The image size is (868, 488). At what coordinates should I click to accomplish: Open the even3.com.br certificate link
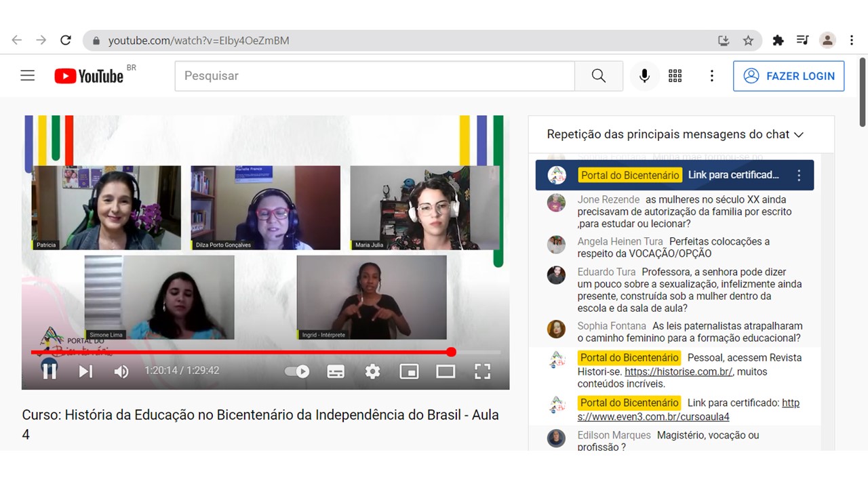click(x=688, y=409)
